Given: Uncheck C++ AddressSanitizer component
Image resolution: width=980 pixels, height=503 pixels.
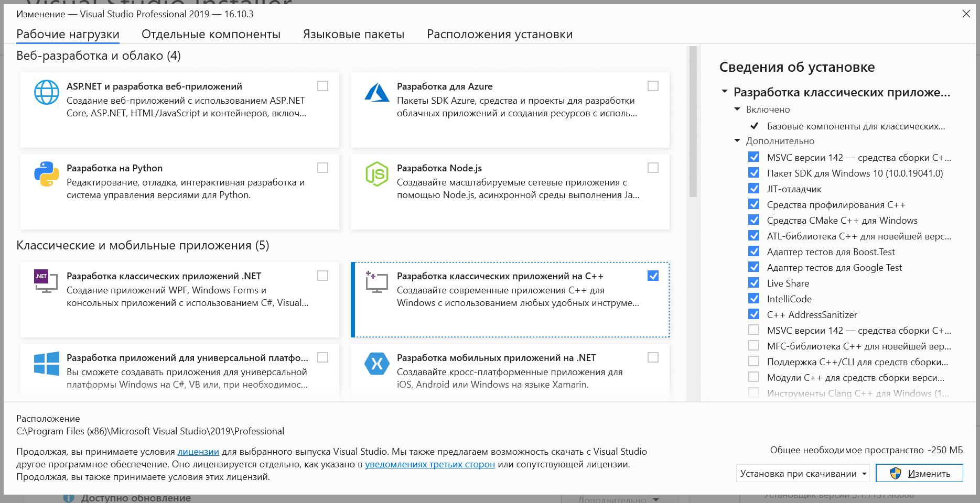Looking at the screenshot, I should point(754,314).
